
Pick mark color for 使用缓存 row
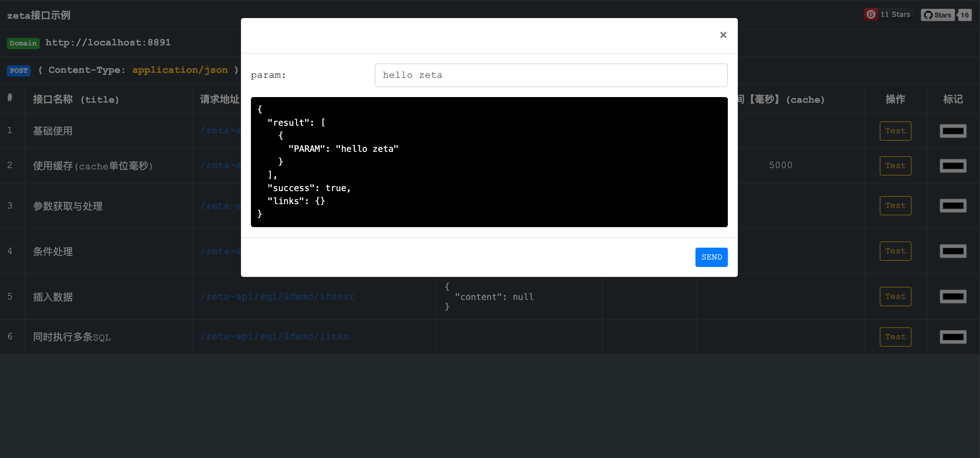click(953, 166)
